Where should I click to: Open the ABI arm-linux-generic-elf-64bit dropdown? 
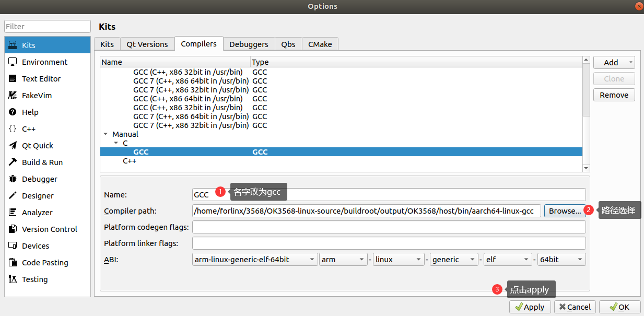pos(254,260)
